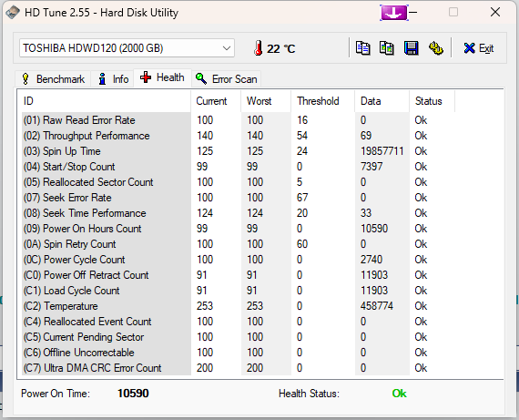The height and width of the screenshot is (420, 519).
Task: Click the copy text to clipboard icon
Action: coord(362,48)
